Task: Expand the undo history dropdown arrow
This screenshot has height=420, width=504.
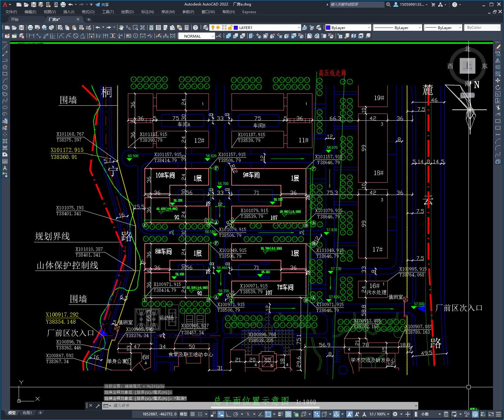Action: pyautogui.click(x=103, y=28)
